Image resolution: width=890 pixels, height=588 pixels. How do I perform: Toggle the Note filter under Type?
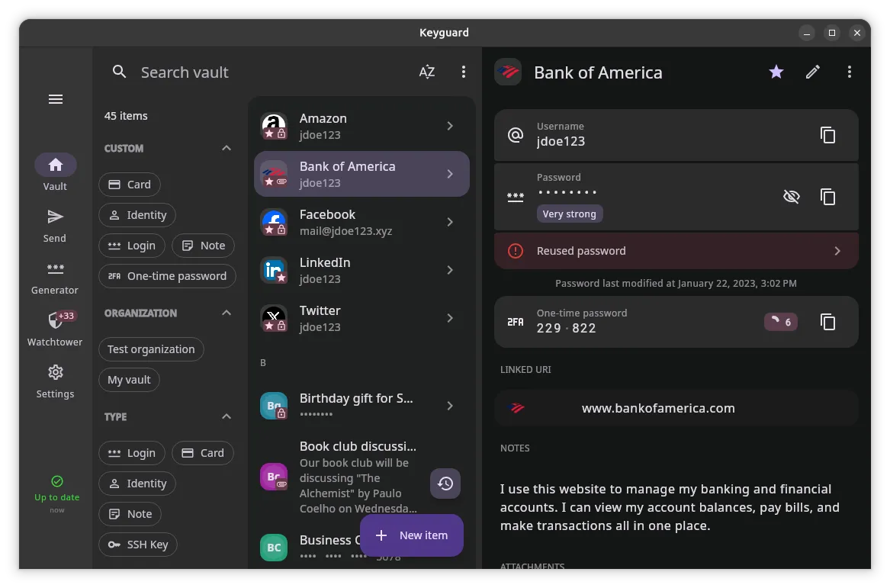tap(130, 514)
